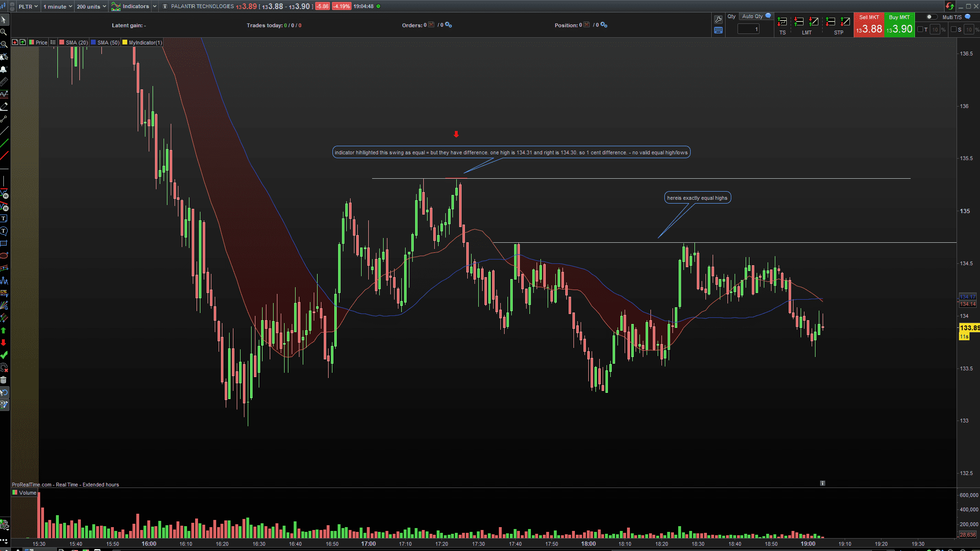Image resolution: width=980 pixels, height=551 pixels.
Task: Expand the 200 units dropdown
Action: point(91,6)
